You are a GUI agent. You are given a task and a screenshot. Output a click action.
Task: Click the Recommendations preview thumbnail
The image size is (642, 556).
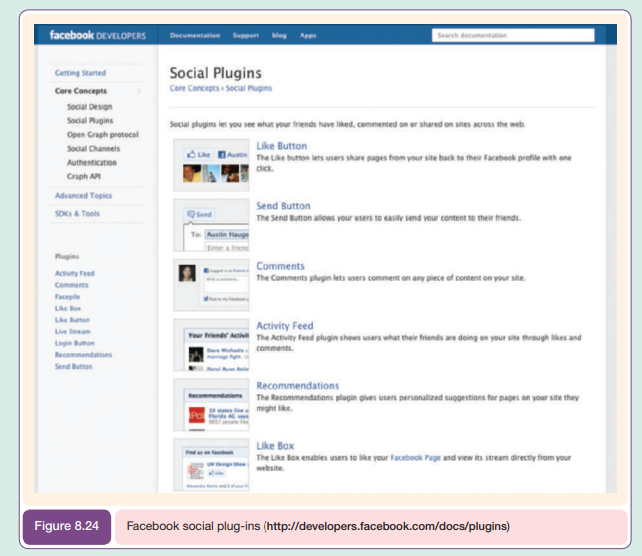point(211,404)
